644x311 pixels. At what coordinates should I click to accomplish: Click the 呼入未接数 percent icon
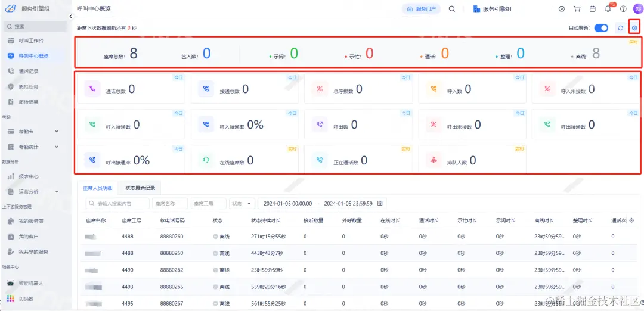[x=547, y=89]
